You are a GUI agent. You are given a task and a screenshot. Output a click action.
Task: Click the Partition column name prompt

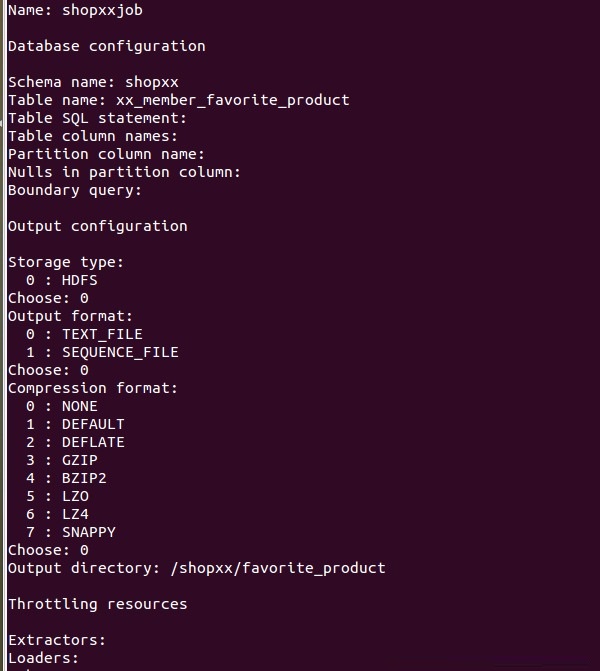[107, 154]
